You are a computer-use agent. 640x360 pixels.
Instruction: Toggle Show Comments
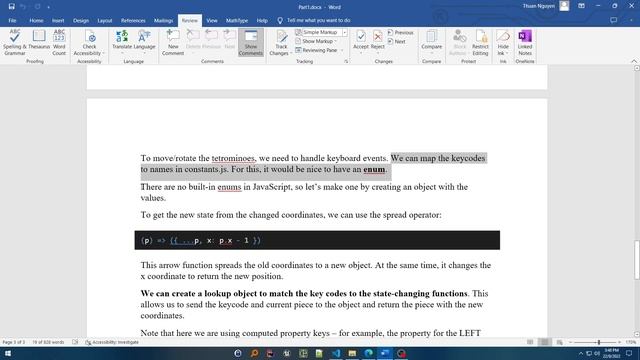(x=251, y=42)
